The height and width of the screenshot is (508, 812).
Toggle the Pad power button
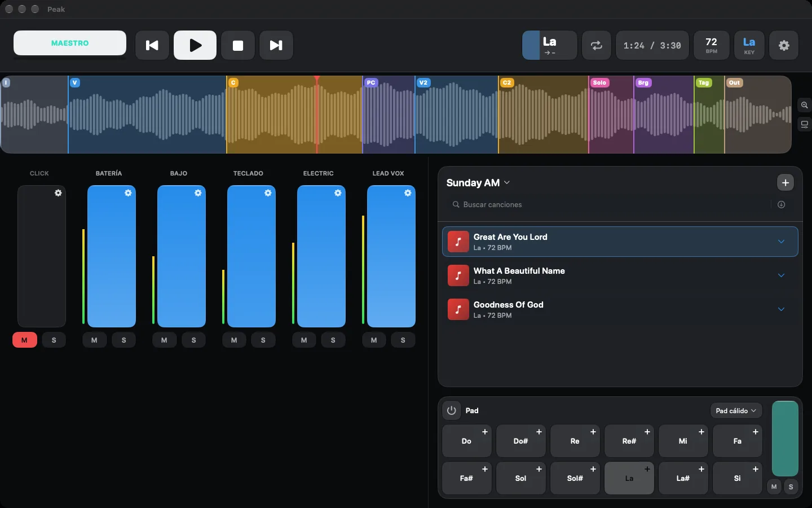click(x=451, y=410)
